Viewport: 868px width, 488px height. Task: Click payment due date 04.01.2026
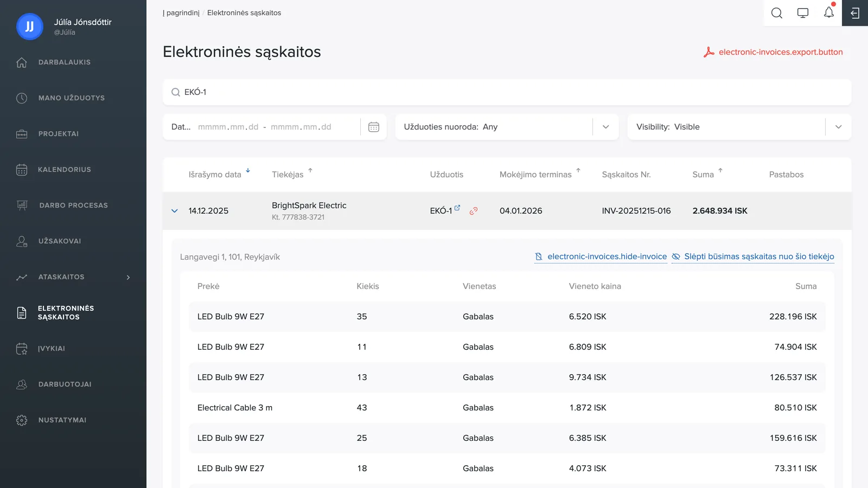pyautogui.click(x=521, y=211)
